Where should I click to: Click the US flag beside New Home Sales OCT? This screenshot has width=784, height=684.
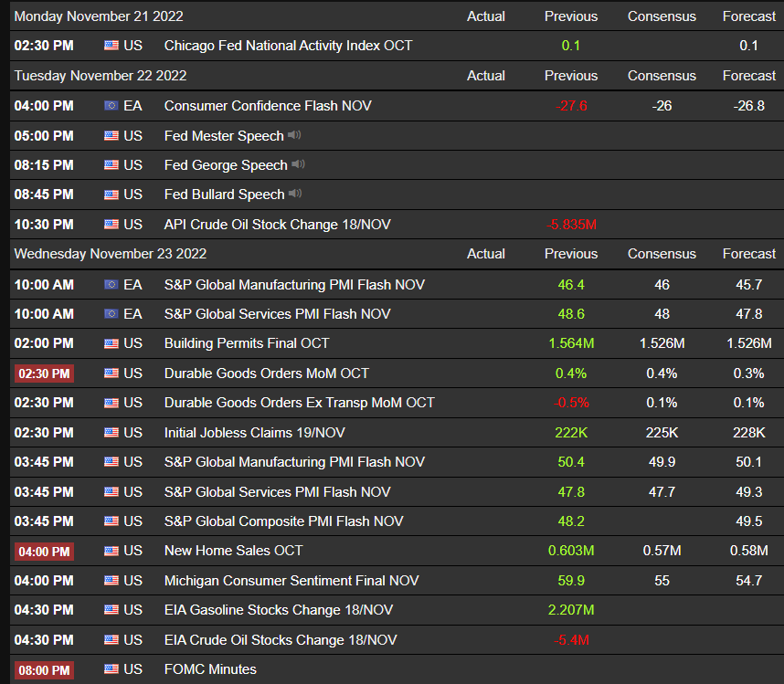111,551
